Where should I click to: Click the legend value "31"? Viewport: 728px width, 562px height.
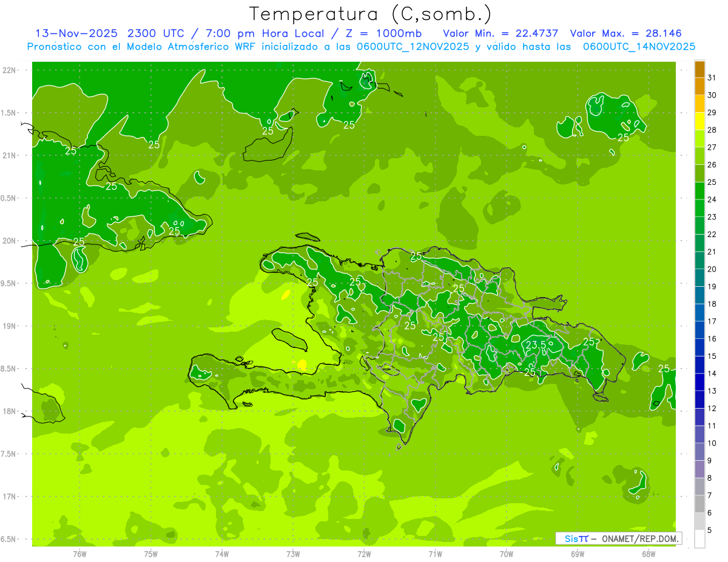coord(712,78)
